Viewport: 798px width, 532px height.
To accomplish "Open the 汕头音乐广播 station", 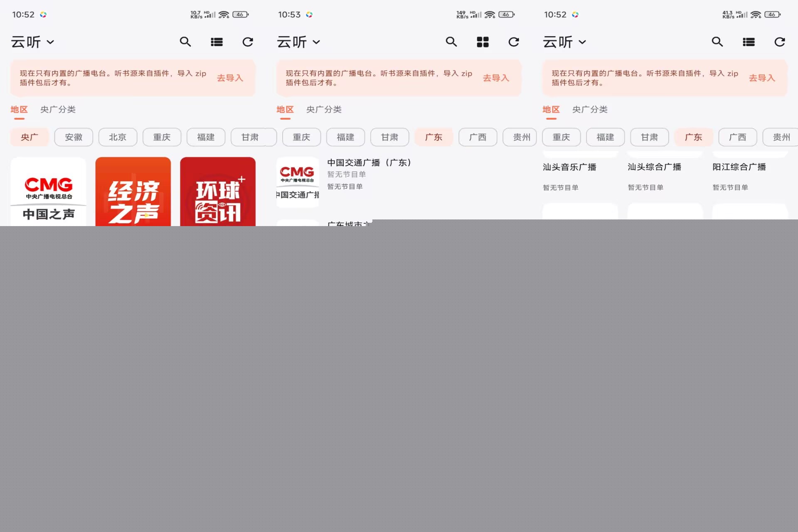I will point(569,167).
